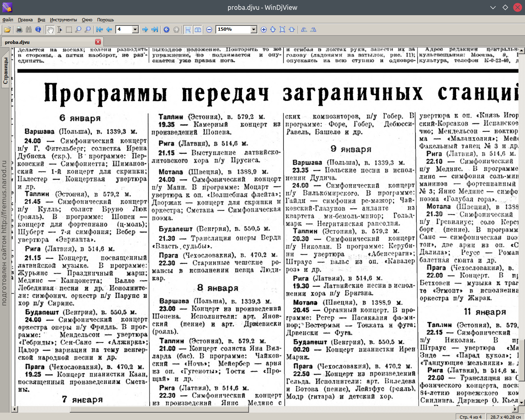Open the page number dropdown
This screenshot has width=525, height=420.
pos(135,30)
